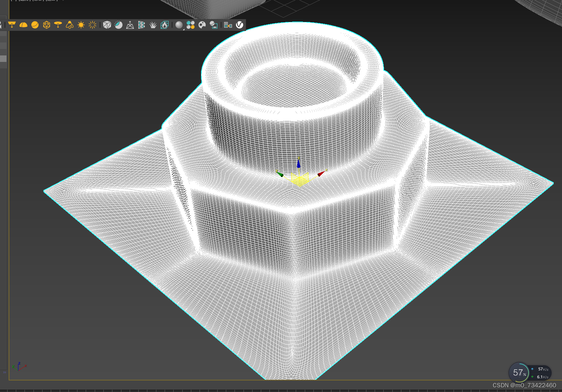This screenshot has height=392, width=562.
Task: Add a VRaySun with the sun icon
Action: [81, 24]
